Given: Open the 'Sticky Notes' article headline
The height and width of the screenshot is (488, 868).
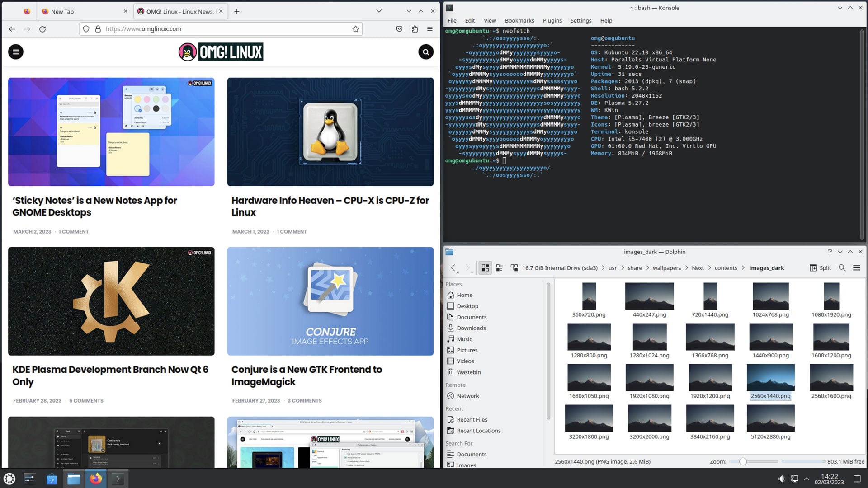Looking at the screenshot, I should (x=94, y=206).
